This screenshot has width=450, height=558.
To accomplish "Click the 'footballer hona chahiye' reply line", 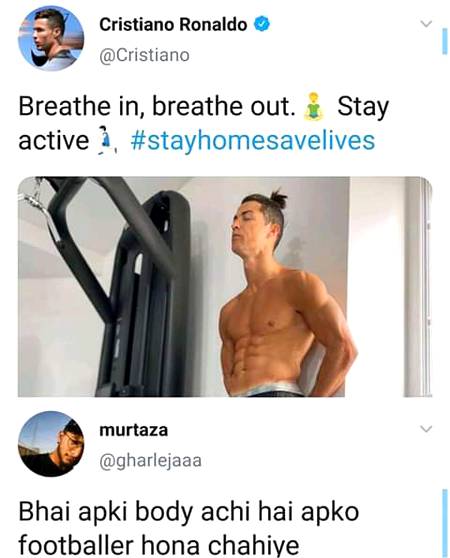I will [x=159, y=545].
